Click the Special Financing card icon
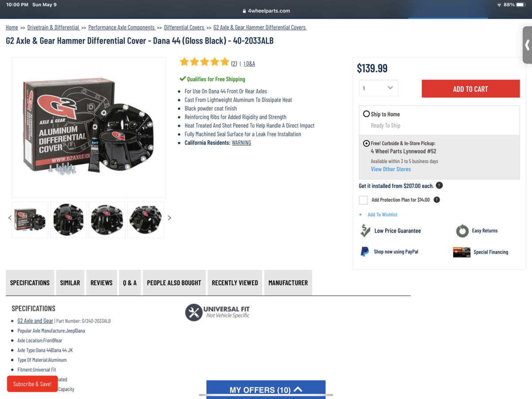The image size is (532, 399). click(462, 252)
